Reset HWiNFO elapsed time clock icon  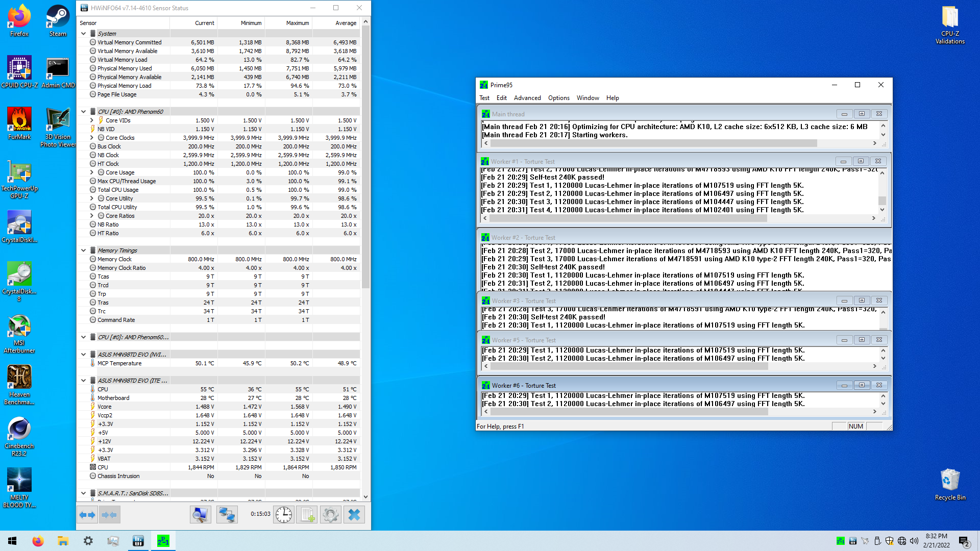pos(283,515)
